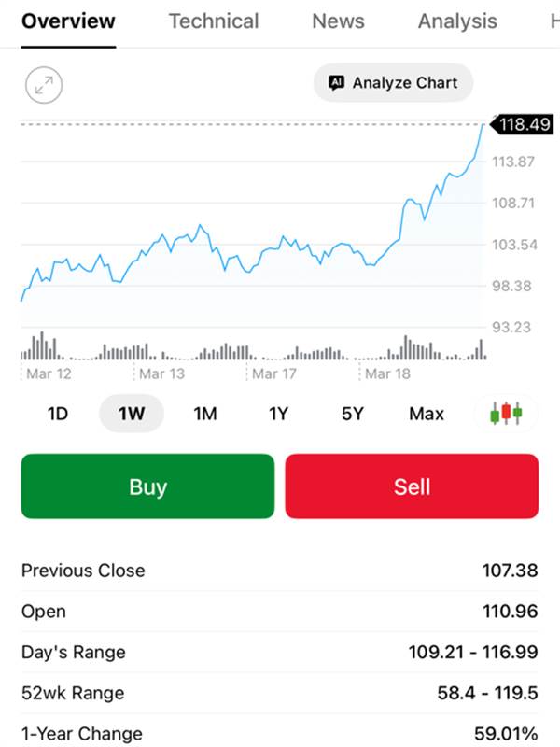560x747 pixels.
Task: Click the Mar 13 date marker
Action: pyautogui.click(x=162, y=373)
